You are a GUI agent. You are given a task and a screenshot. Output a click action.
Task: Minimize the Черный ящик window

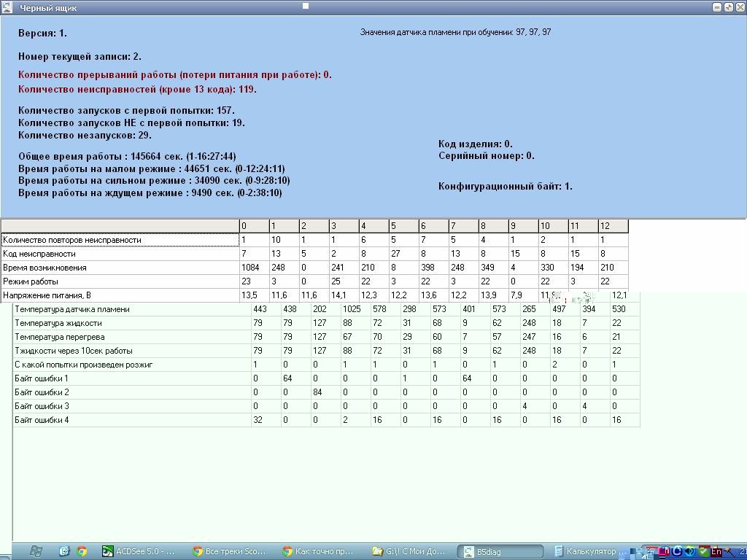718,7
